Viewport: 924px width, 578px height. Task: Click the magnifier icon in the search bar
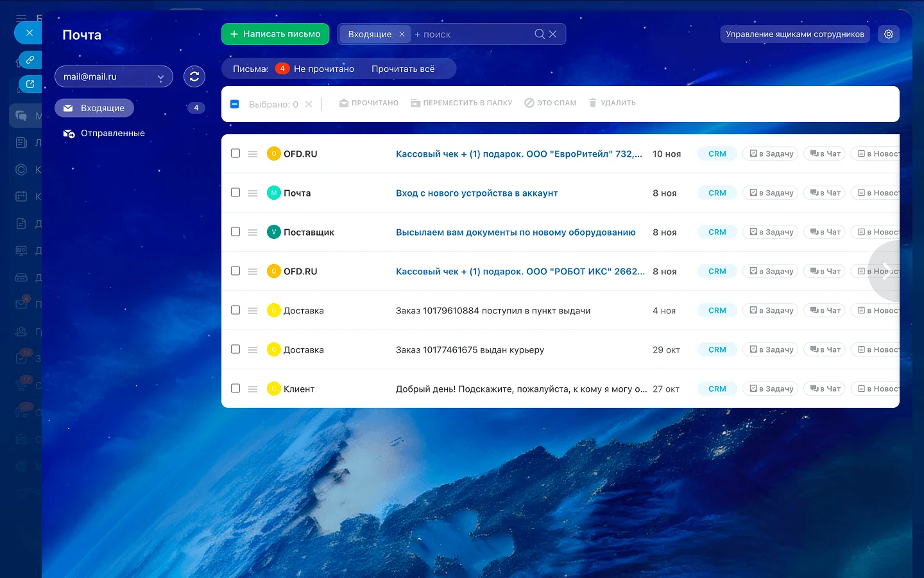(x=540, y=34)
